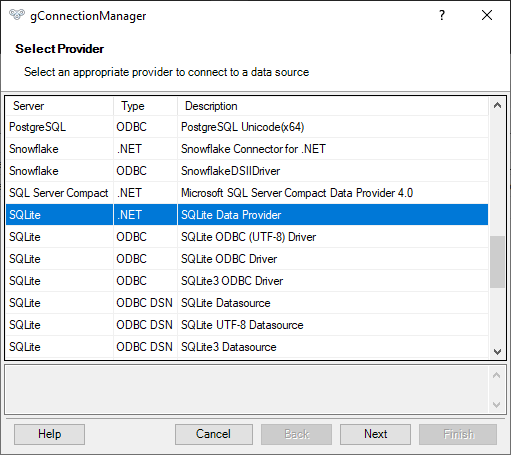
Task: Click the description box scrollbar down arrow
Action: (x=496, y=405)
